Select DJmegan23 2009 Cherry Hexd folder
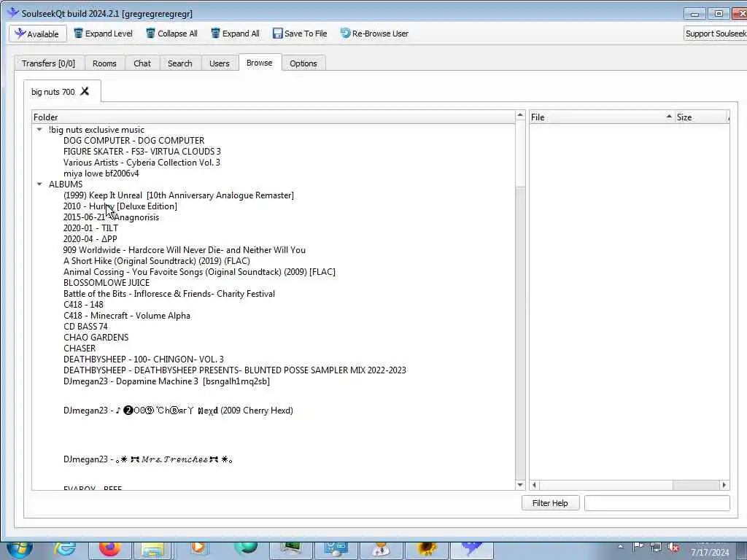This screenshot has width=747, height=560. [178, 411]
